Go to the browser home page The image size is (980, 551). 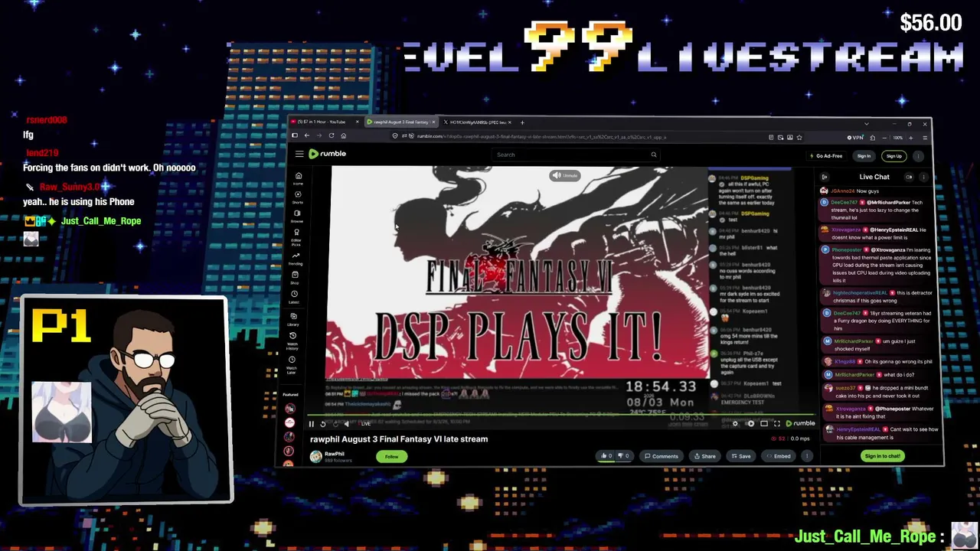343,136
